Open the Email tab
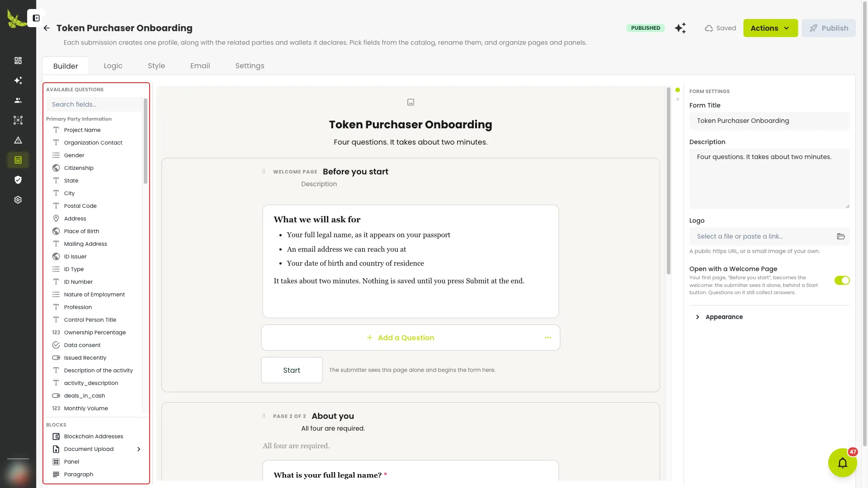The height and width of the screenshot is (488, 868). [x=200, y=66]
